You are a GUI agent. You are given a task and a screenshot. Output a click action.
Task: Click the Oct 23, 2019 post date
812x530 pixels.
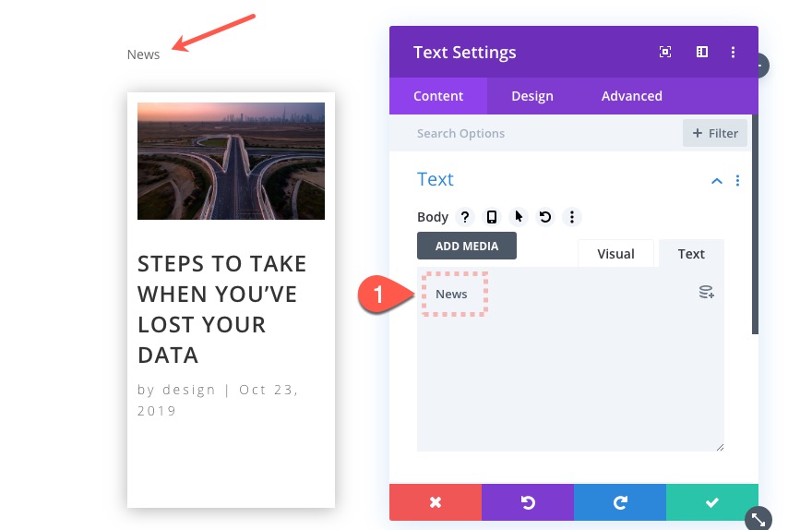[217, 400]
